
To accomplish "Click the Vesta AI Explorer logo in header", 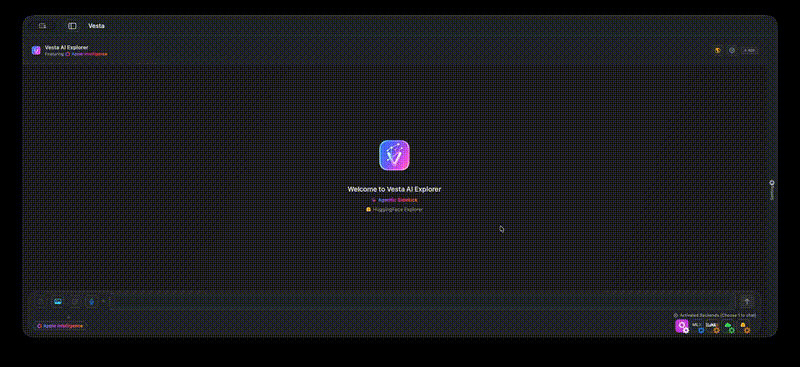I will [36, 50].
